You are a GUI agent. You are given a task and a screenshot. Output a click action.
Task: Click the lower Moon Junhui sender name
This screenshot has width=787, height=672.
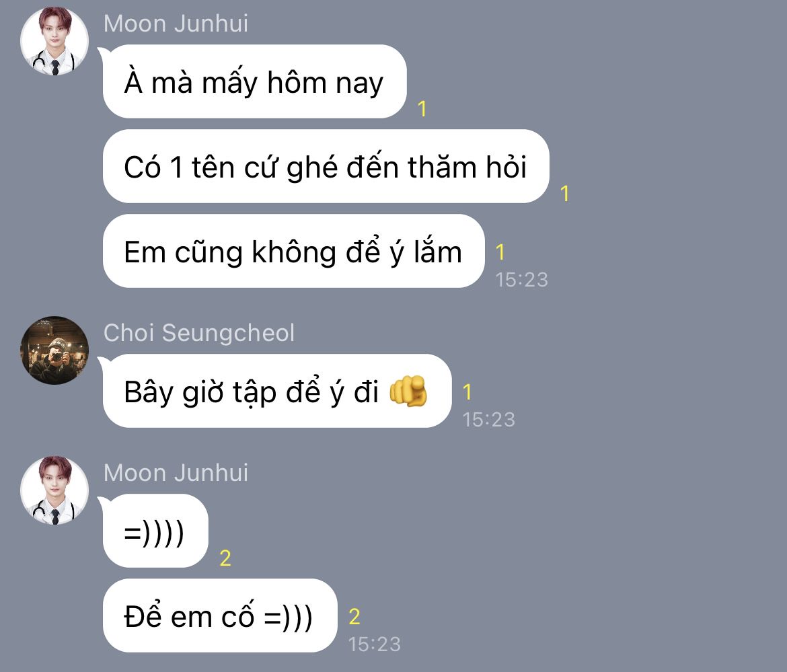pyautogui.click(x=176, y=473)
